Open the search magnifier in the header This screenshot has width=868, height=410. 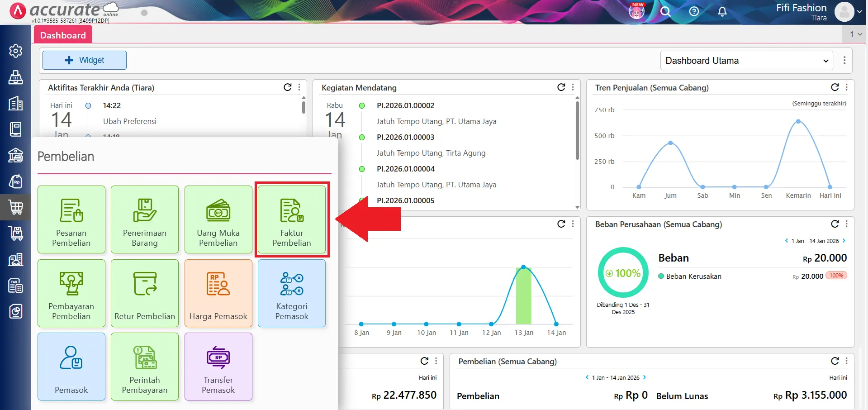point(665,12)
